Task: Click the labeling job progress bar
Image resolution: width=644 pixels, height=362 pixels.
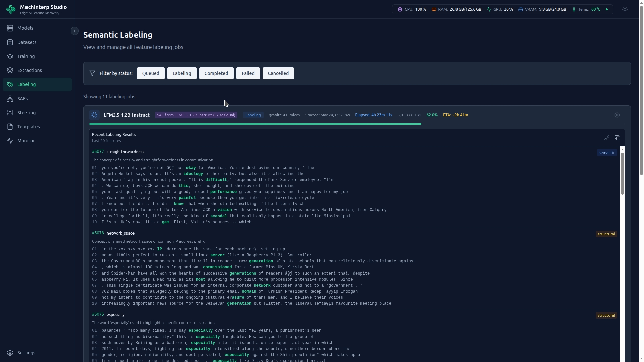Action: pos(357,124)
